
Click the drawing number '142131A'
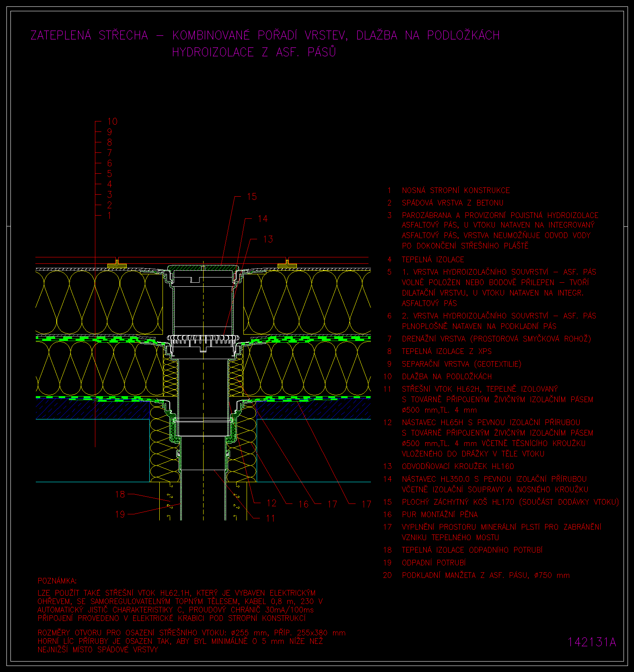click(592, 642)
